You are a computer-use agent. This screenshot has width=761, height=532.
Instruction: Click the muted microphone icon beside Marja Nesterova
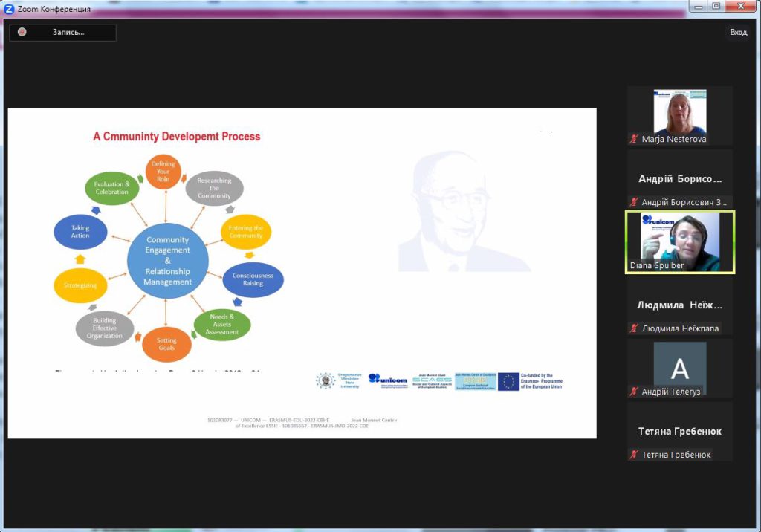(x=634, y=139)
